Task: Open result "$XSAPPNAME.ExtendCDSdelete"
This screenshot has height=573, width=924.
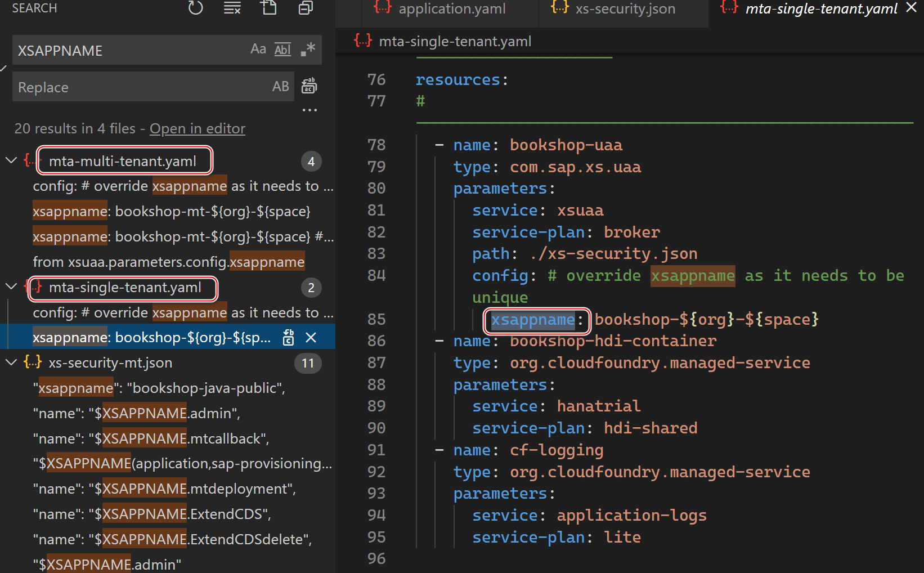Action: [x=172, y=540]
